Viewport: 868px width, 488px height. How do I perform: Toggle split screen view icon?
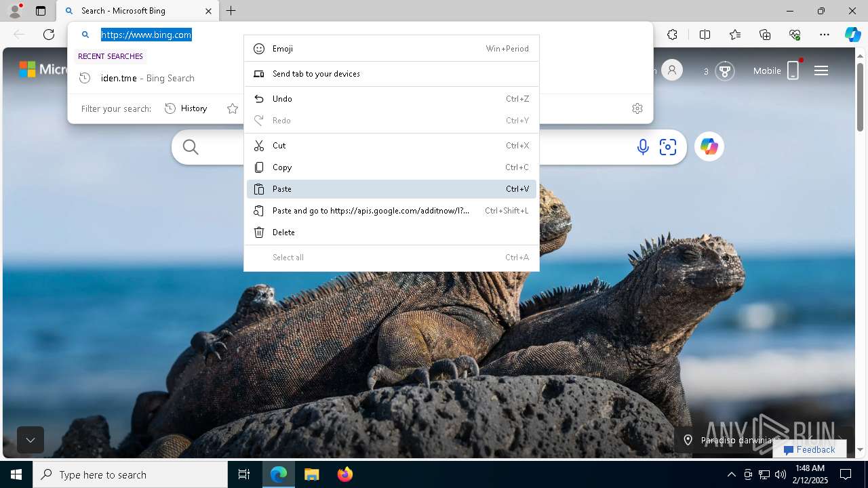click(x=705, y=35)
